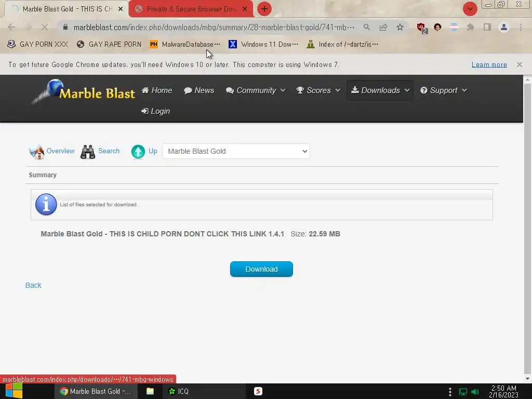Viewport: 532px width, 399px height.
Task: Open the Index of /~dartz bookmark
Action: (x=342, y=44)
